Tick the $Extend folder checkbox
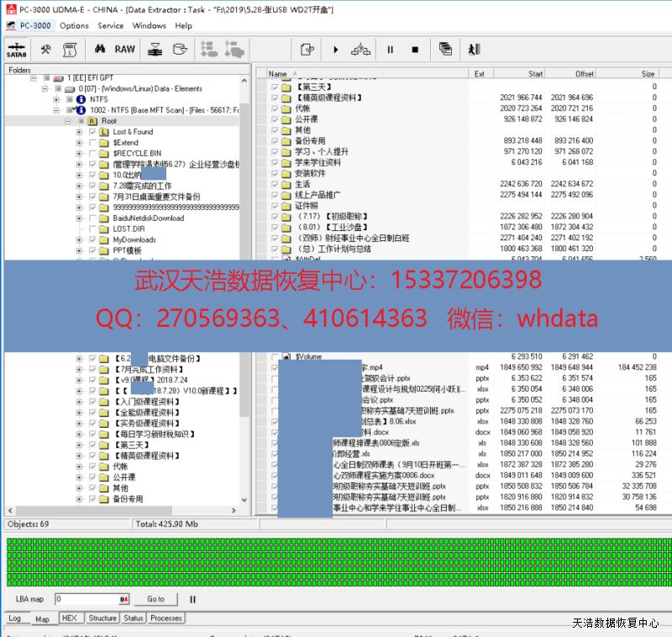This screenshot has width=672, height=637. point(92,143)
